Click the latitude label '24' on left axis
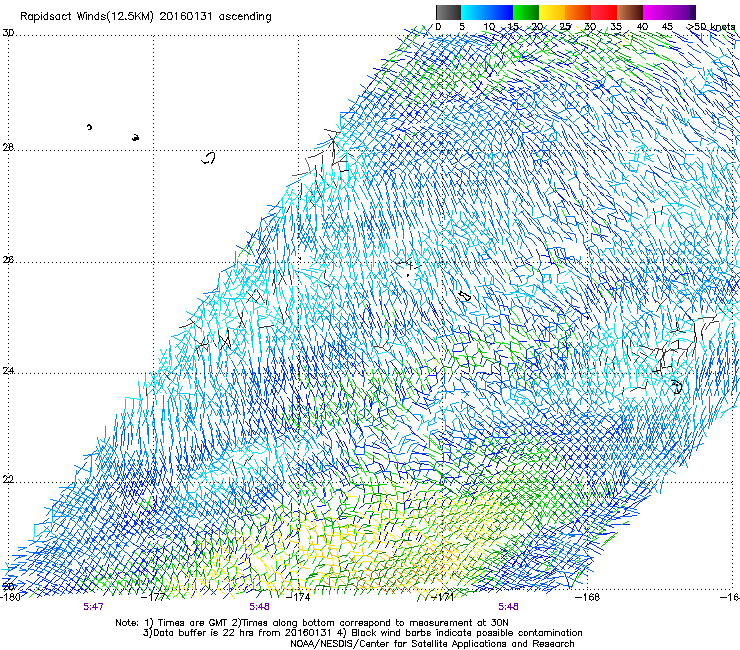 [8, 371]
